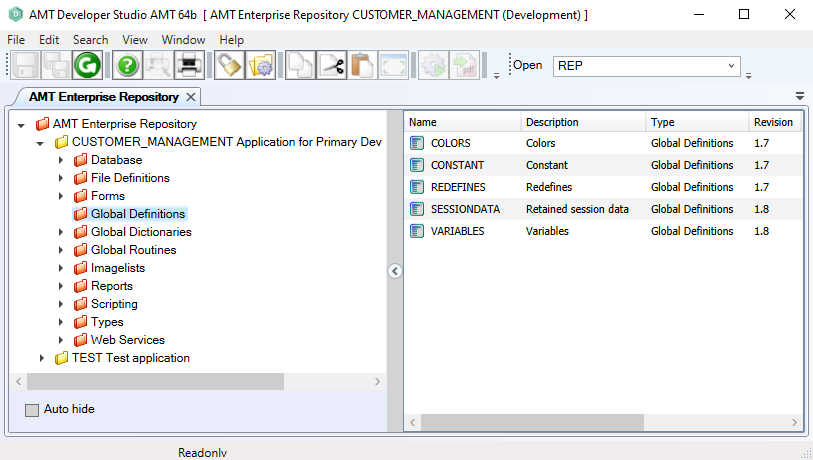
Task: Sort list by the Revision column header
Action: [x=775, y=122]
